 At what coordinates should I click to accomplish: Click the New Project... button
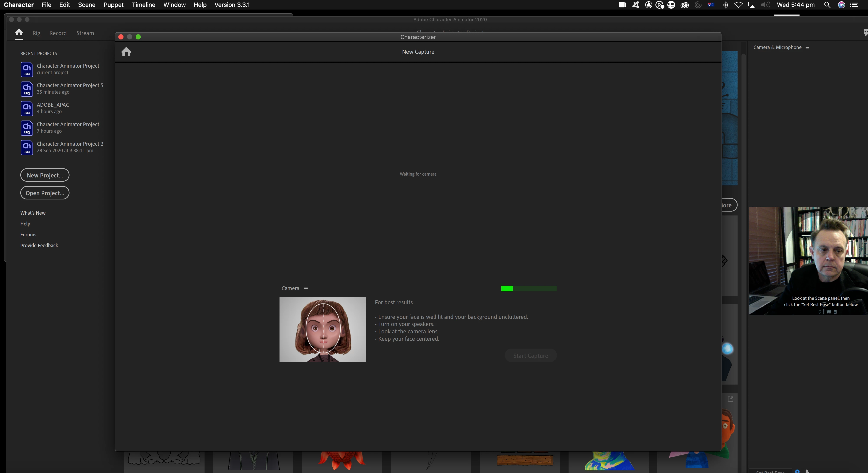coord(45,175)
